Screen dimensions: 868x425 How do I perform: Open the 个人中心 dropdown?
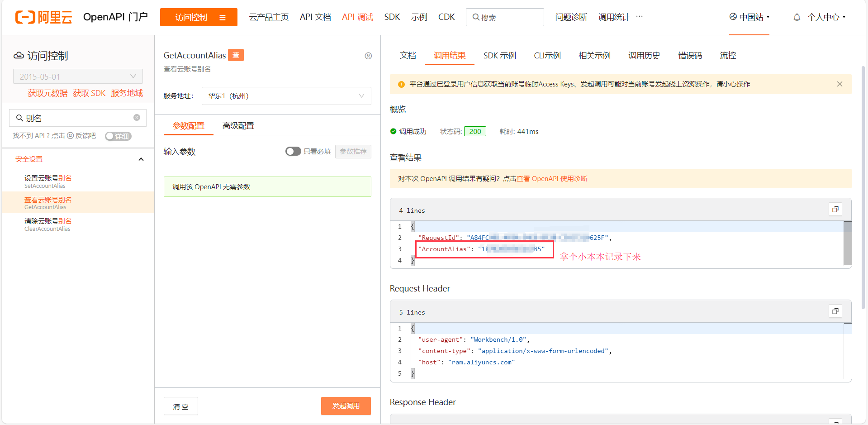point(826,17)
